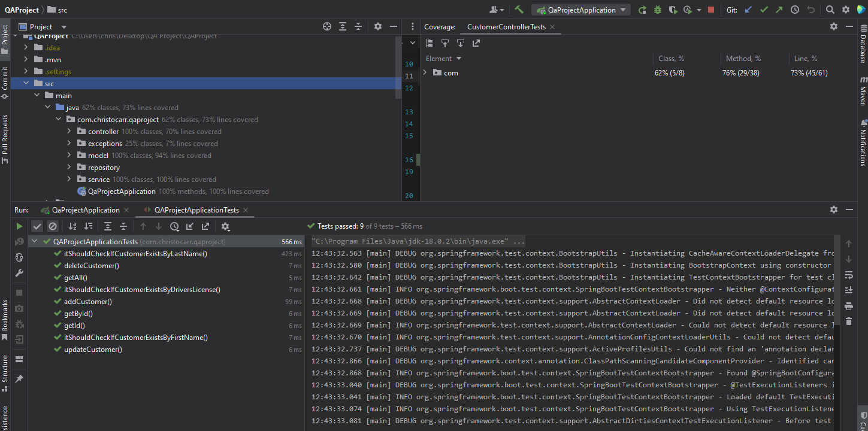
Task: Toggle scroll to end in console sidebar
Action: (849, 290)
